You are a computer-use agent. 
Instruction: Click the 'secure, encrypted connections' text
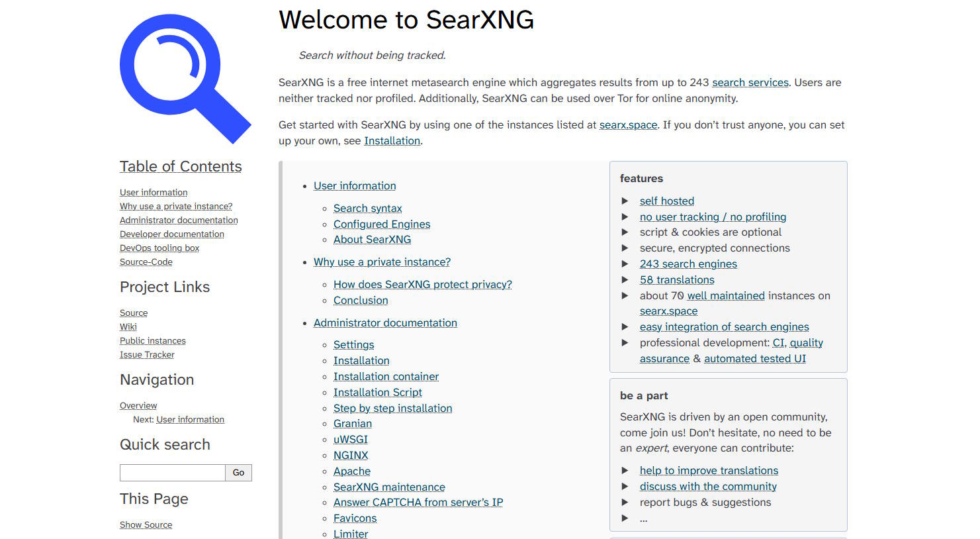click(715, 248)
